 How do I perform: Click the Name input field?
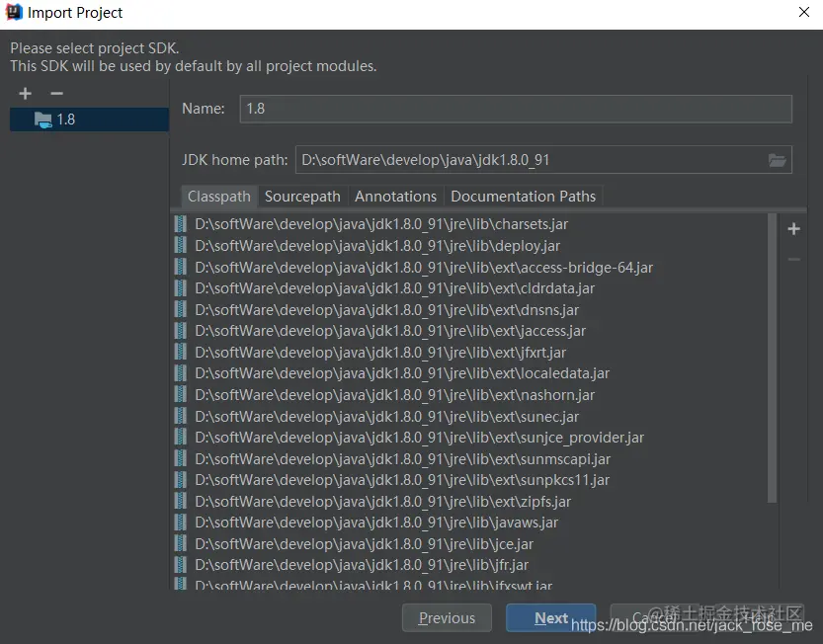pos(516,109)
